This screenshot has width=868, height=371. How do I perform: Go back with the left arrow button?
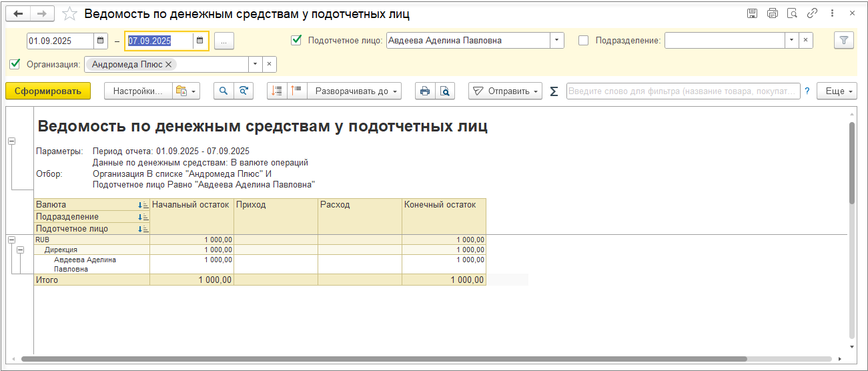coord(18,13)
